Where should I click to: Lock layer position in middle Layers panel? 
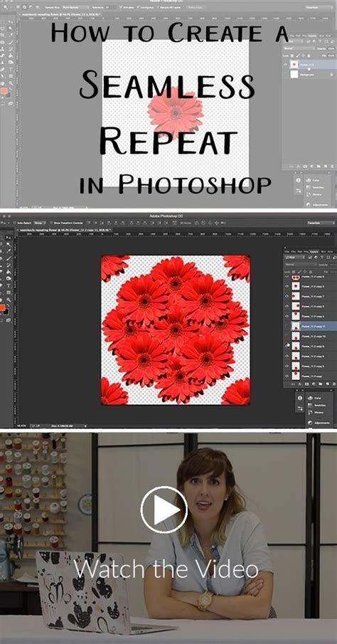point(304,272)
